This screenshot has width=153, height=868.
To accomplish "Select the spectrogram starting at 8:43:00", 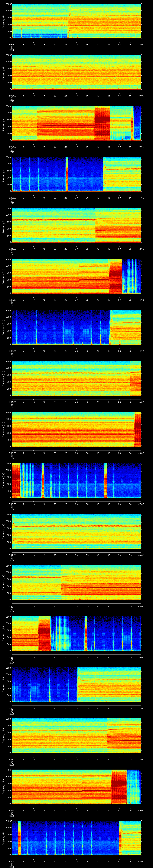I will pos(76,327).
